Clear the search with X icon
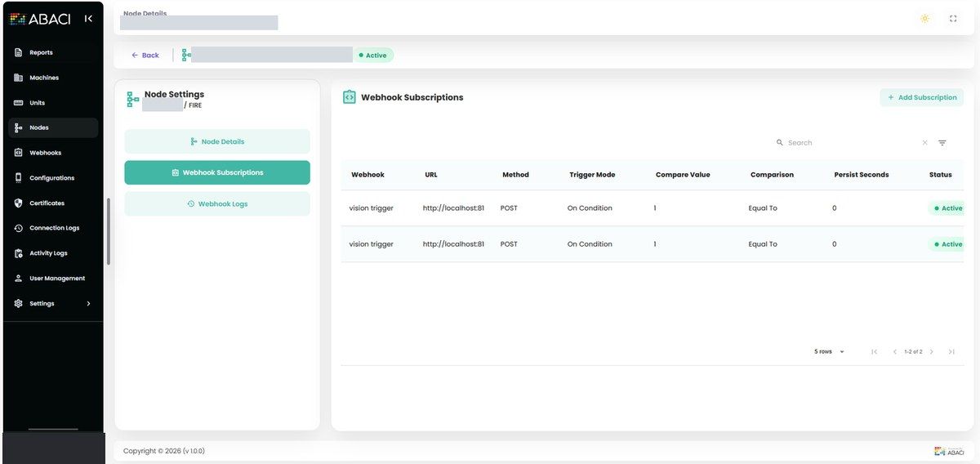Screen dimensions: 980x464 924,143
